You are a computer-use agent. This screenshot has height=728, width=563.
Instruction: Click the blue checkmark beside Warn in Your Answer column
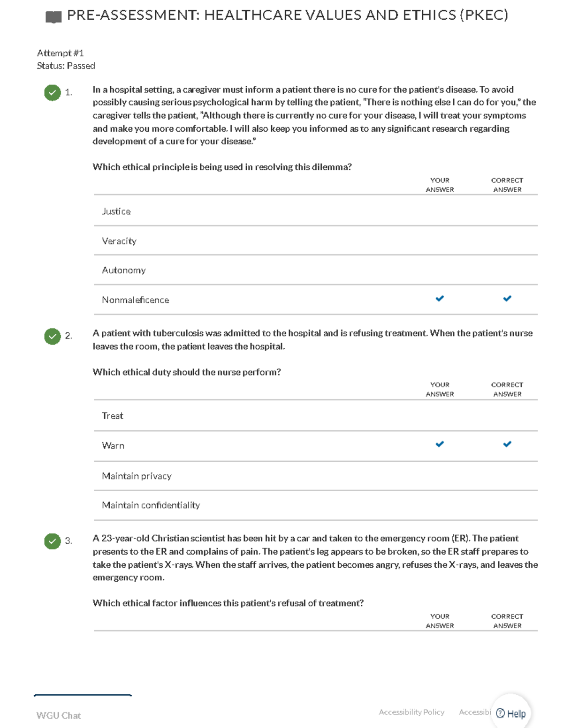point(440,443)
